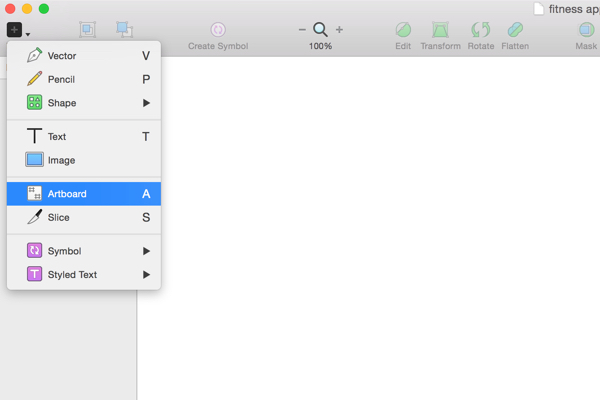Click the Vector pen nib icon
Viewport: 600px width, 400px height.
34,55
